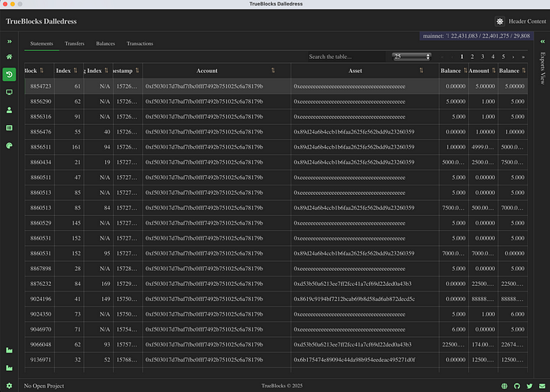Viewport: 550px width, 392px height.
Task: Switch to the Transfers tab
Action: click(x=75, y=44)
